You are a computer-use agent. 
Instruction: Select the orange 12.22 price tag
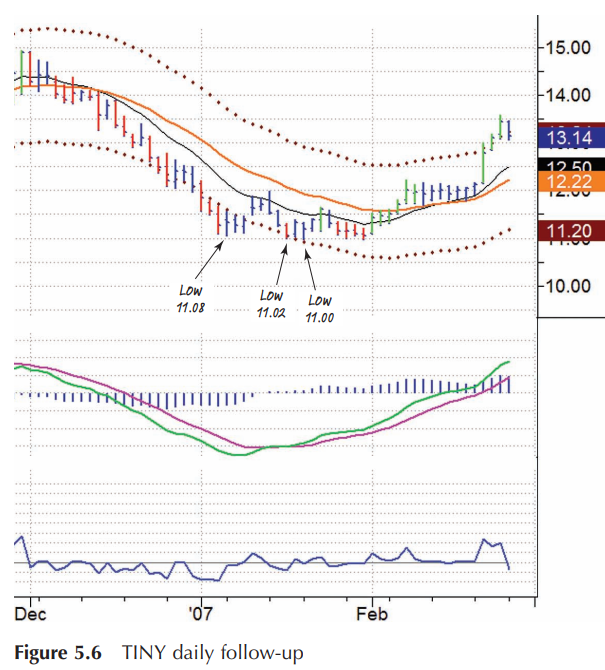point(571,182)
